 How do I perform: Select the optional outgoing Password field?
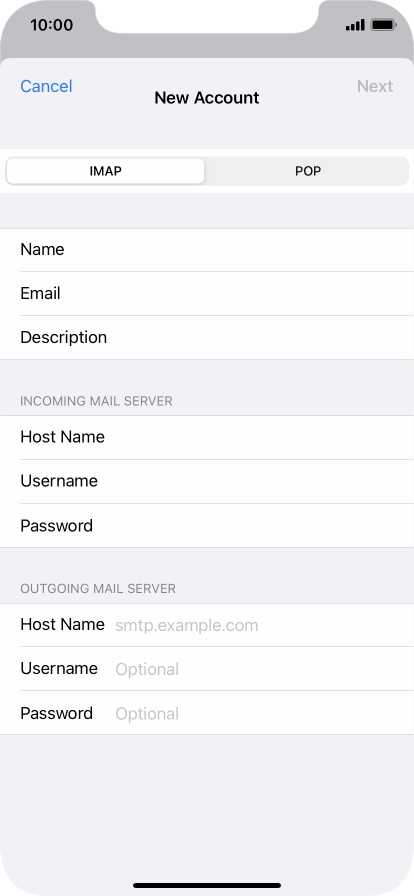207,713
